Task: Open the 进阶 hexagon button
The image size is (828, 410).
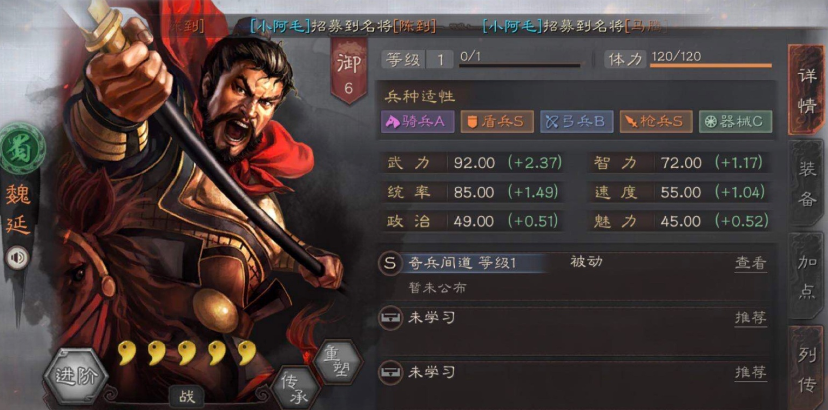Action: pos(76,377)
